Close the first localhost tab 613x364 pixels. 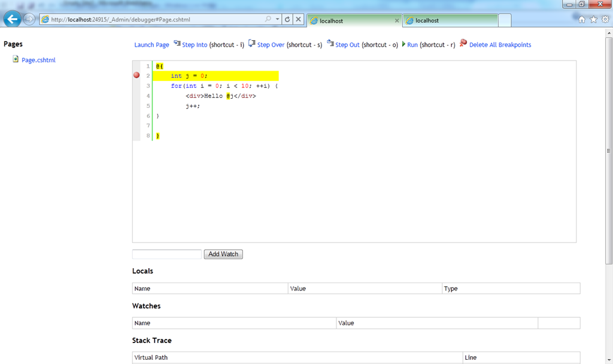pos(397,21)
